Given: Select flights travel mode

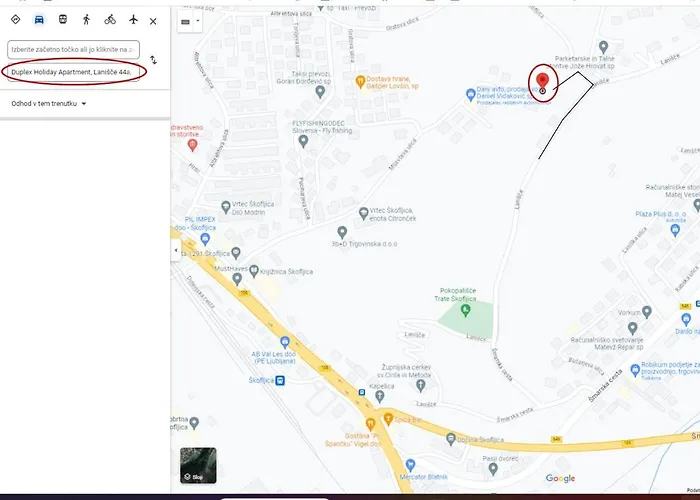Looking at the screenshot, I should [x=133, y=19].
